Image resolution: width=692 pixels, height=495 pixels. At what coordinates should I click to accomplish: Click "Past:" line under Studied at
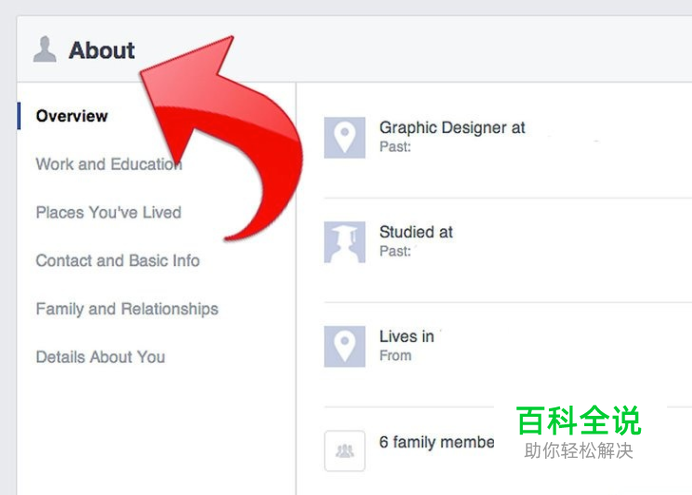click(395, 251)
